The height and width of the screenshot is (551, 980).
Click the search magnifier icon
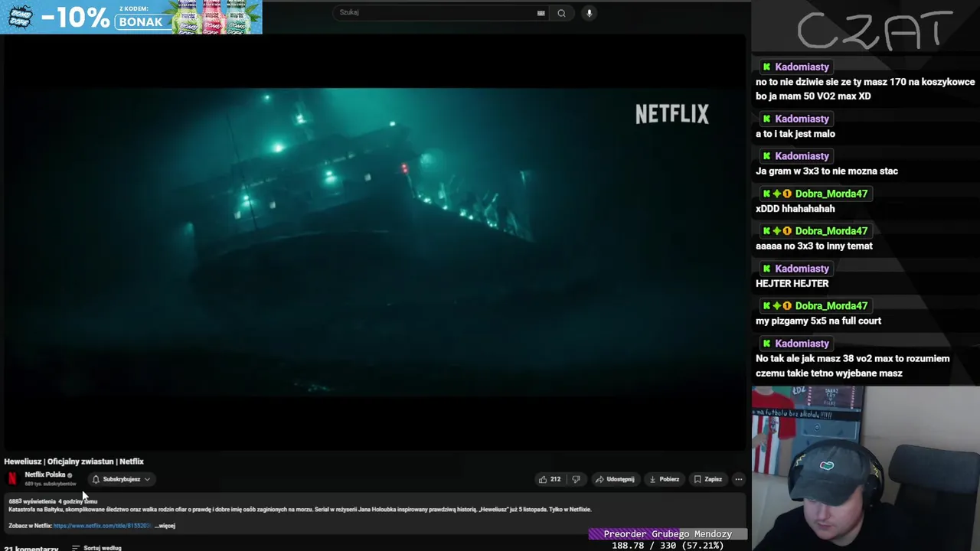coord(561,13)
